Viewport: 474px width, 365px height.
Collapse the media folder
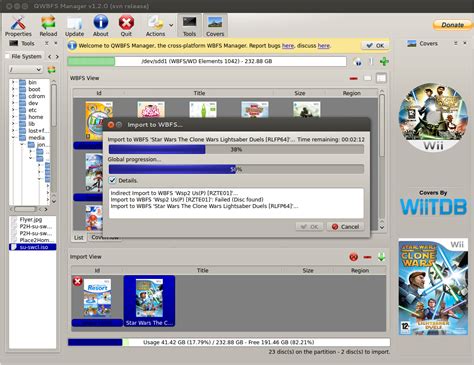[x=13, y=138]
